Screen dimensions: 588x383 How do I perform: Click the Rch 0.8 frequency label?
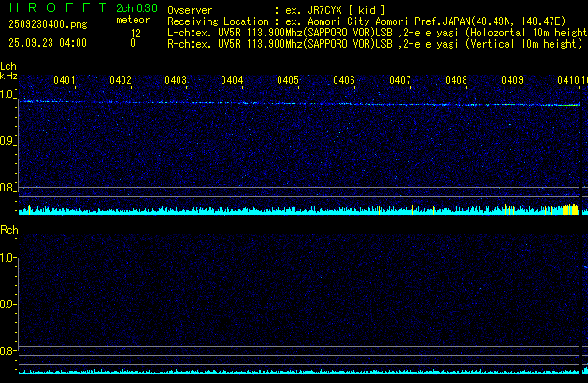[x=8, y=351]
